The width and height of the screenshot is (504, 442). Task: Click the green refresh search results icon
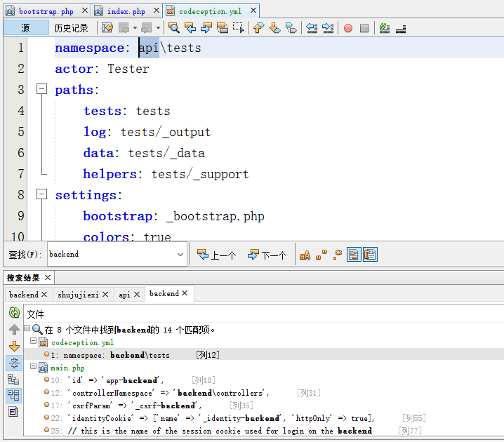click(x=13, y=313)
